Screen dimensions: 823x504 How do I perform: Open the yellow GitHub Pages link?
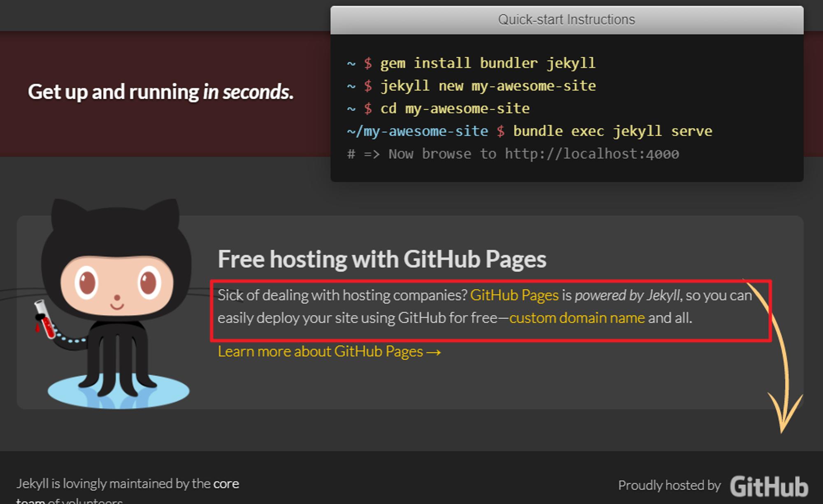[x=514, y=295]
